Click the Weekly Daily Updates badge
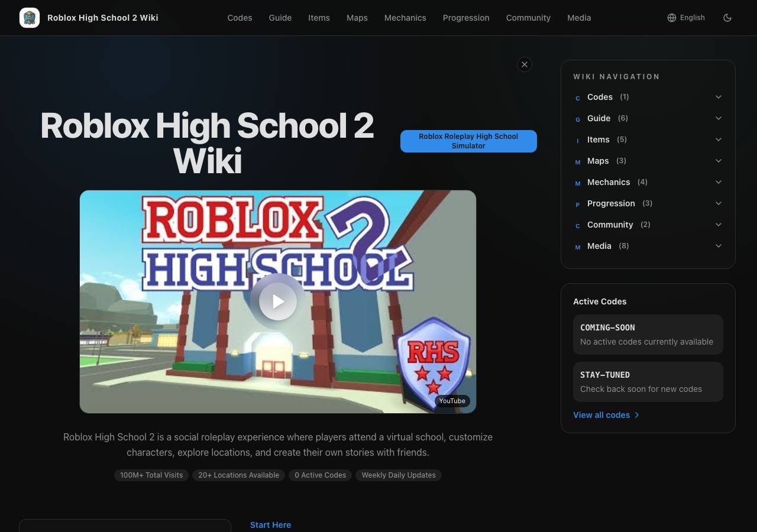The width and height of the screenshot is (757, 532). point(399,475)
